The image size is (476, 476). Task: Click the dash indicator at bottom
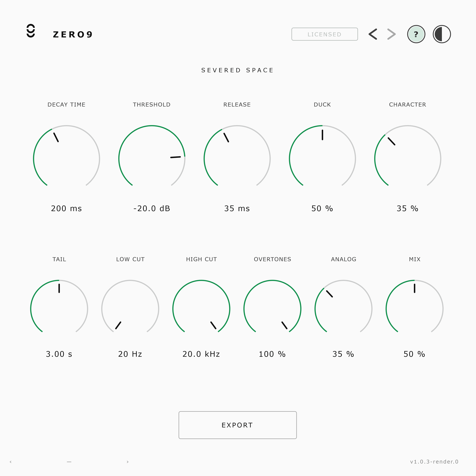69,462
